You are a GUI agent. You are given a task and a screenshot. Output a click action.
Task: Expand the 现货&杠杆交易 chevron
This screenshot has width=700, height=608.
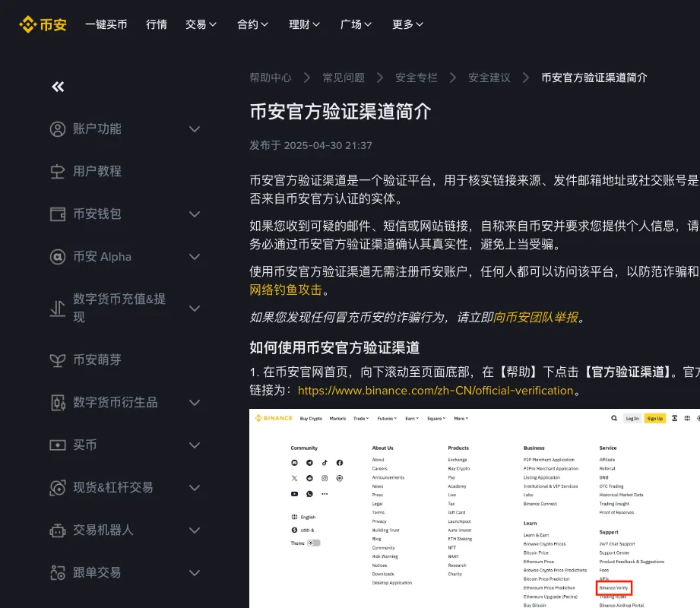pyautogui.click(x=195, y=488)
